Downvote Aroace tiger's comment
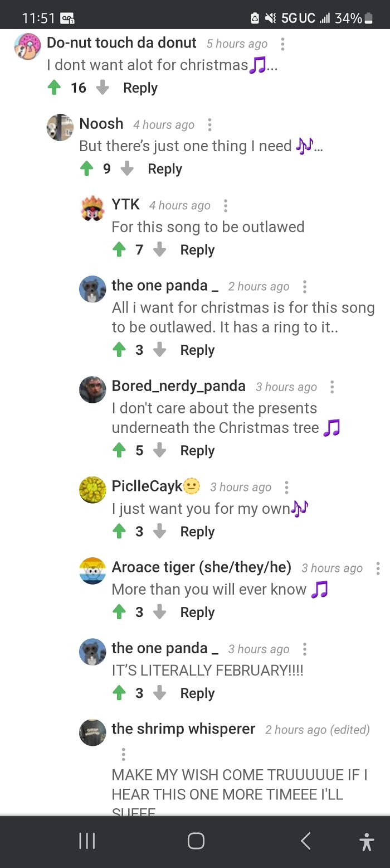390x868 pixels. click(x=160, y=613)
